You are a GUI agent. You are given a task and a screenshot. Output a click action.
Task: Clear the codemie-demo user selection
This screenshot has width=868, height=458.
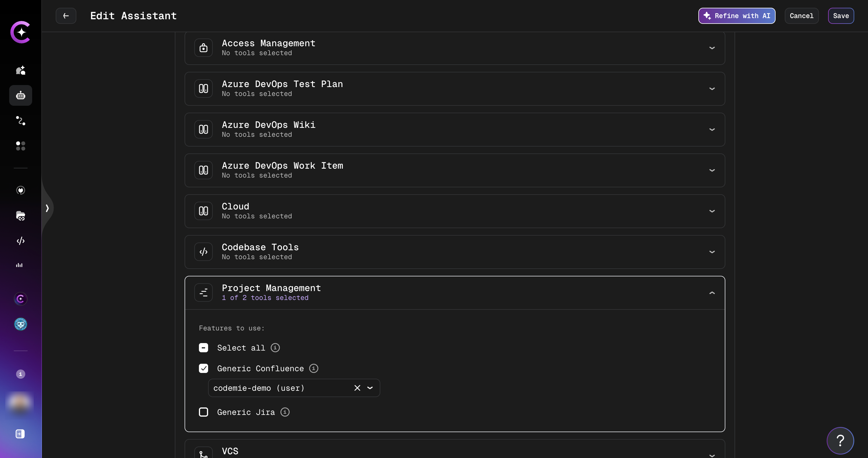coord(357,388)
